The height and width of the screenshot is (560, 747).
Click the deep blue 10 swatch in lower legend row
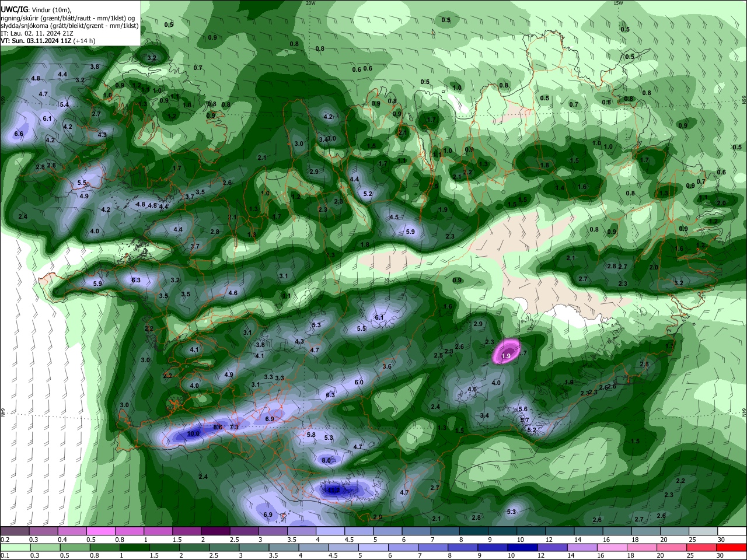click(x=523, y=548)
